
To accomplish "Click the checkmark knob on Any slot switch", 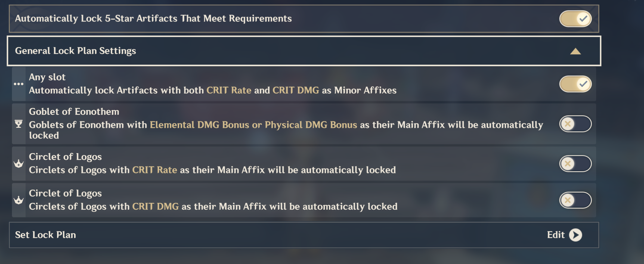I will tap(583, 84).
